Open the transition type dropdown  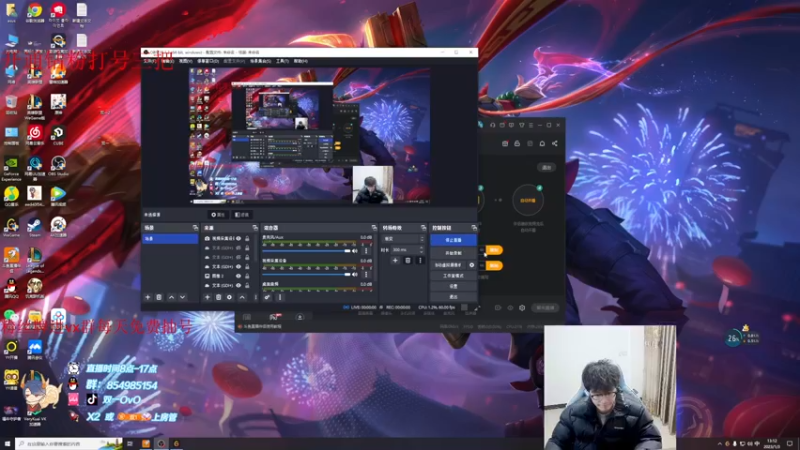tap(404, 239)
